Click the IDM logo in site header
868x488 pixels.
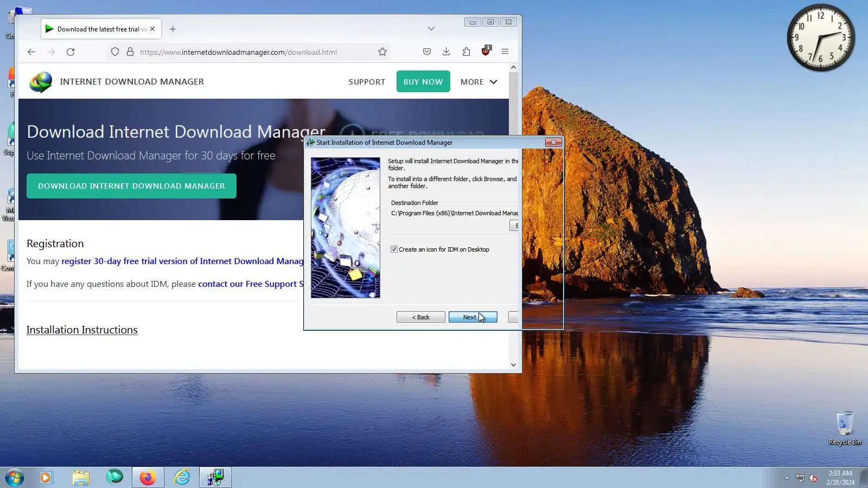[x=41, y=82]
